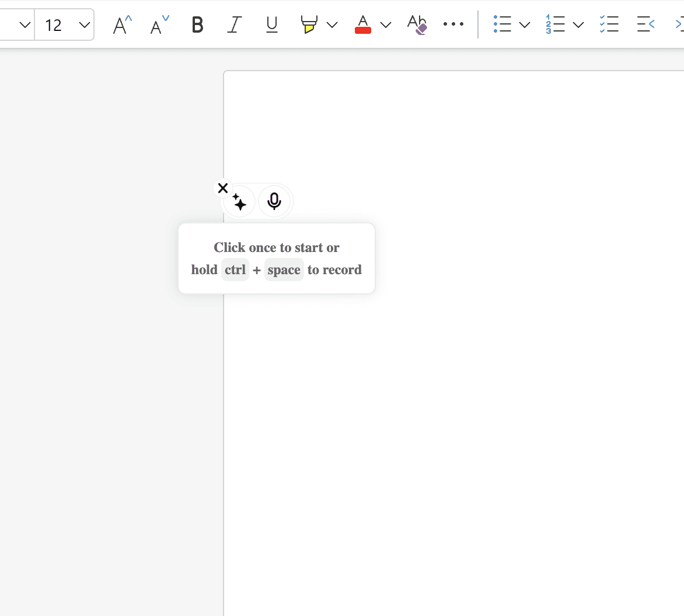The image size is (684, 616).
Task: Apply red font color
Action: point(362,25)
